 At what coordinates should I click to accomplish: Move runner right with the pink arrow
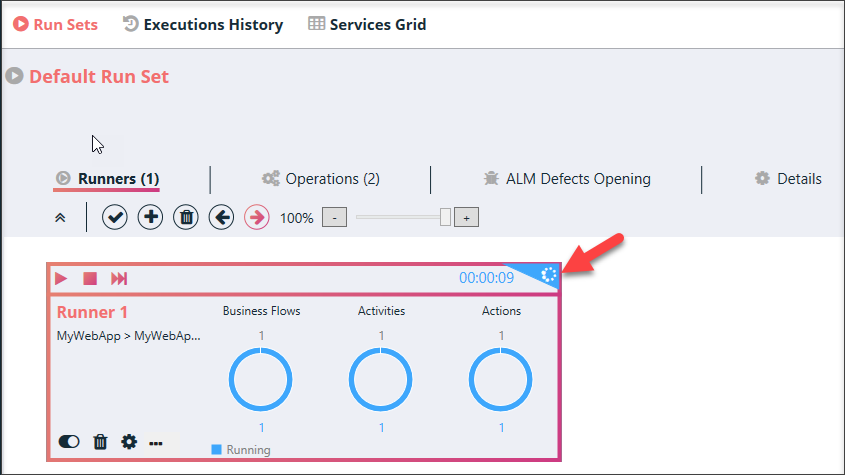click(257, 217)
